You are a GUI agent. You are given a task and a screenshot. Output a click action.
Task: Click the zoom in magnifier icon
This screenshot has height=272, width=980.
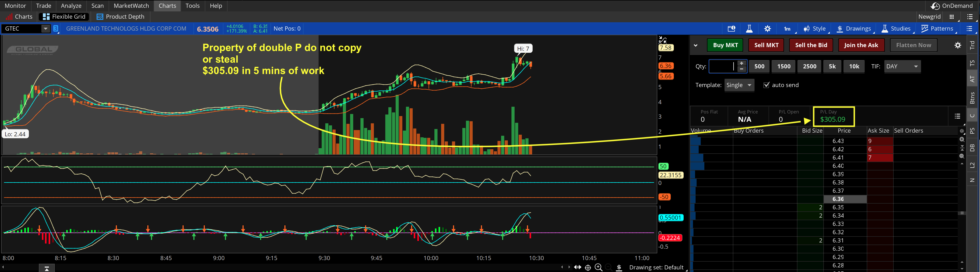[x=598, y=267]
